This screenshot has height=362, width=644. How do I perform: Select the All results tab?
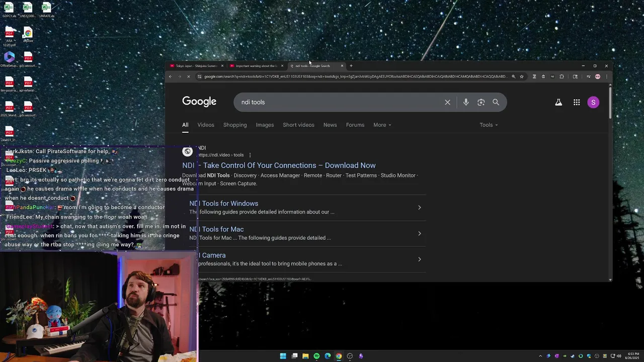click(185, 125)
